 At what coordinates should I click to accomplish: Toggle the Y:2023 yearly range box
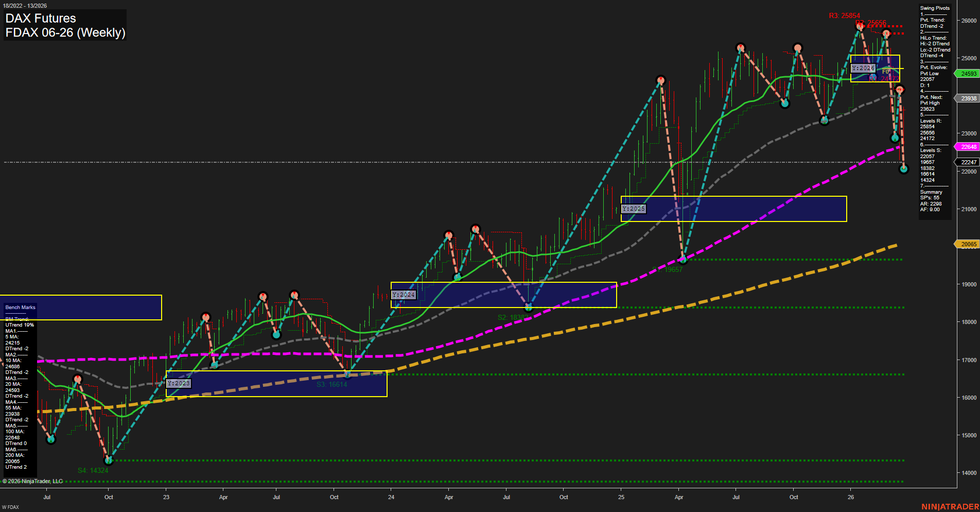click(x=179, y=383)
